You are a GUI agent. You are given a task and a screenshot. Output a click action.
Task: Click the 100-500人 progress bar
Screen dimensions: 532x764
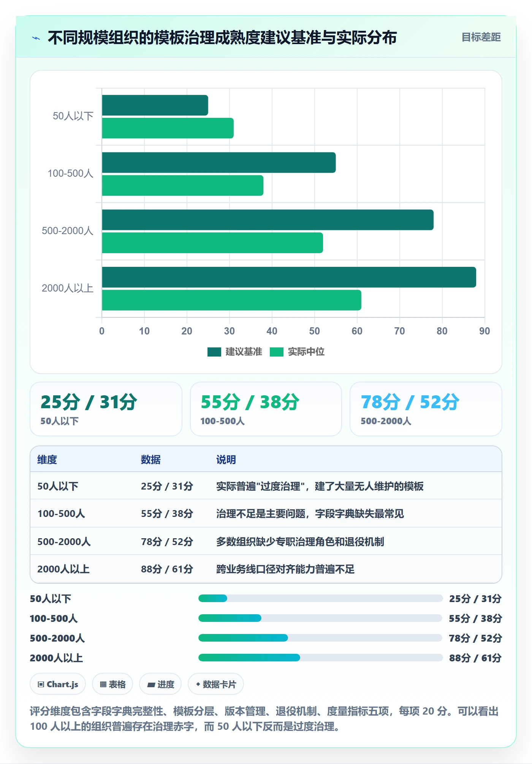(320, 618)
